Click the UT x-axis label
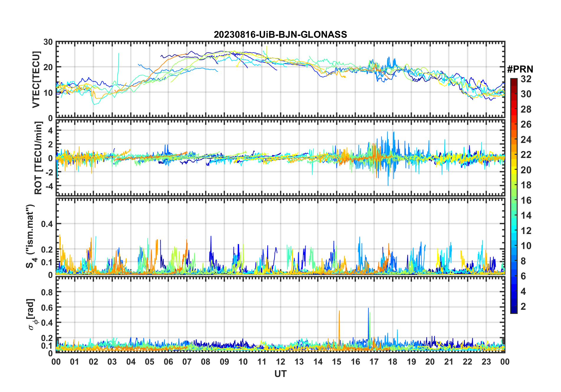The width and height of the screenshot is (561, 392). 280,374
